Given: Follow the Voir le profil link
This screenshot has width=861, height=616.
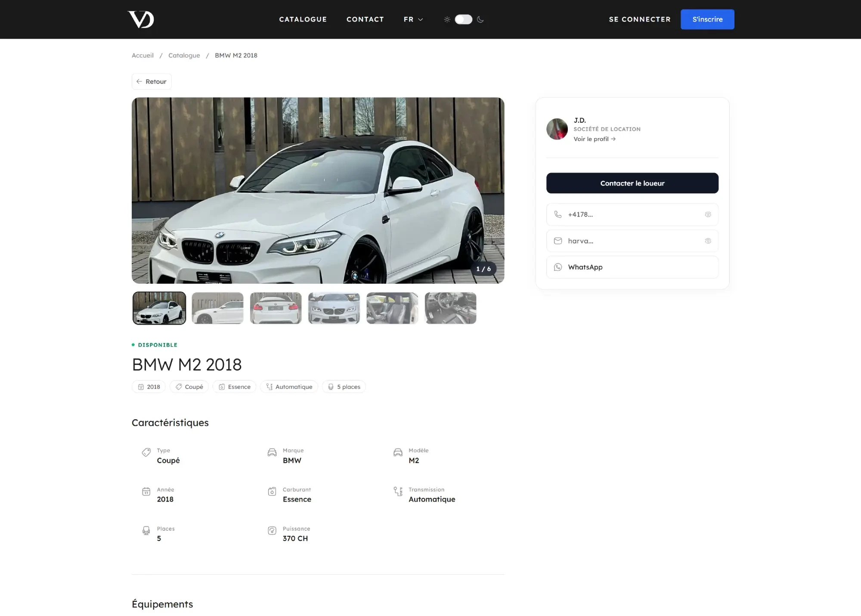Looking at the screenshot, I should click(595, 139).
